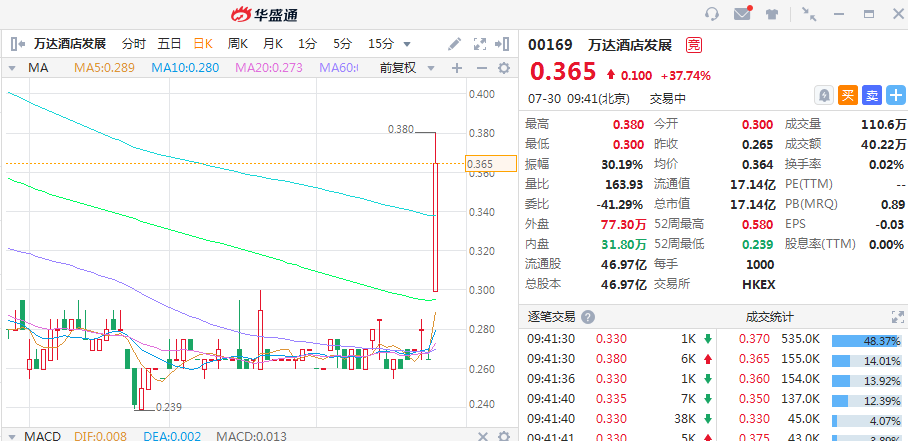
Task: Select 5分 chart tab
Action: pos(342,43)
